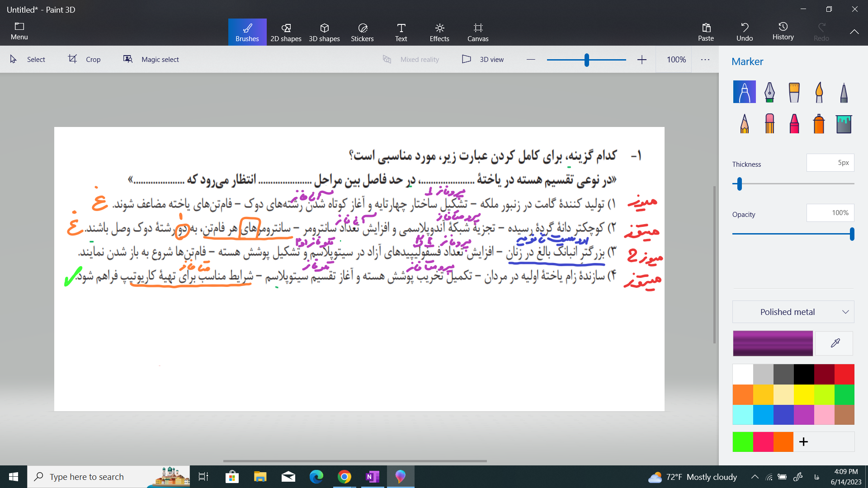Viewport: 868px width, 488px height.
Task: Open the Windows Start menu
Action: pos(14,477)
